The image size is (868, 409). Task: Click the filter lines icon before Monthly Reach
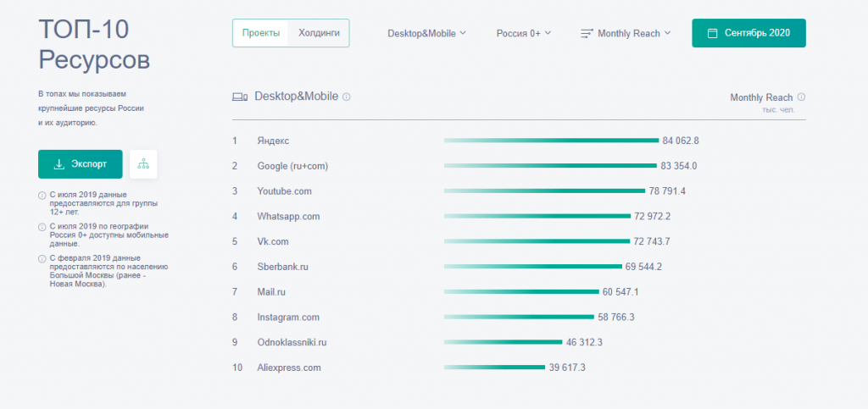(x=587, y=34)
